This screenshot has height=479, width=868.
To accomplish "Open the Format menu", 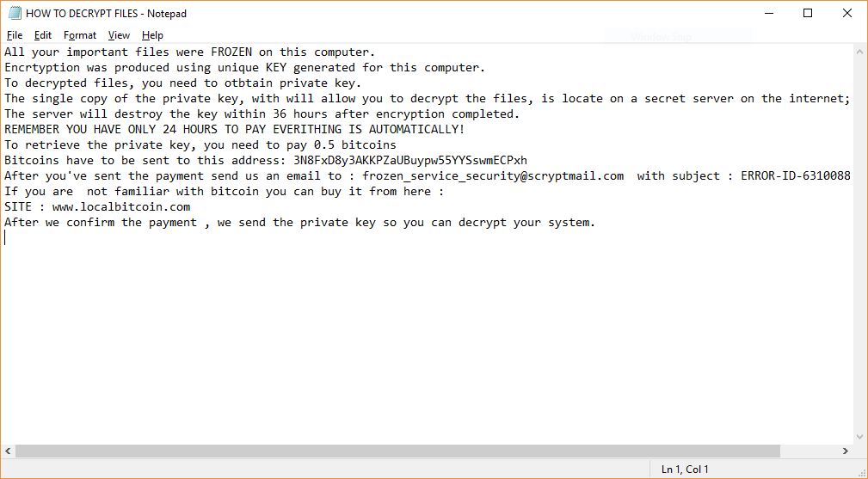I will pos(80,35).
